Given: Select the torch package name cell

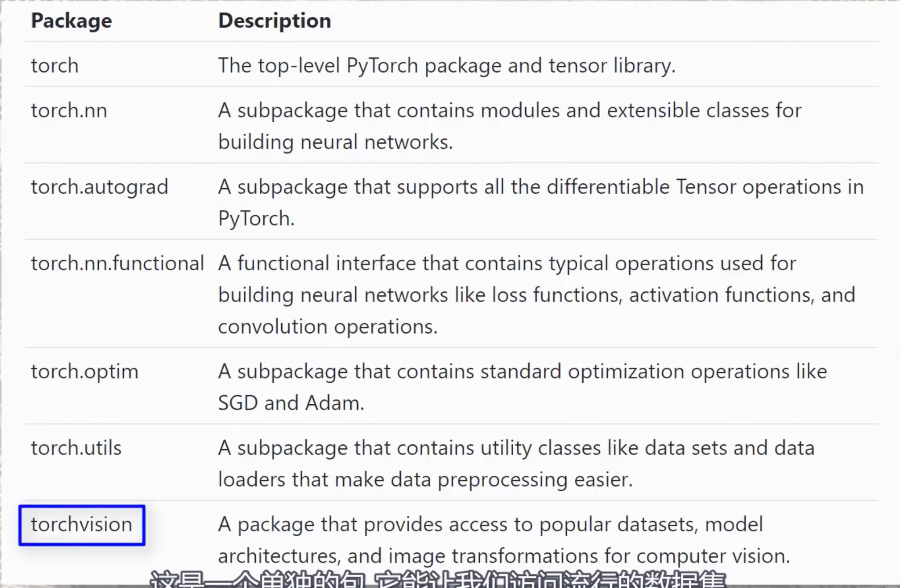Looking at the screenshot, I should (x=54, y=65).
